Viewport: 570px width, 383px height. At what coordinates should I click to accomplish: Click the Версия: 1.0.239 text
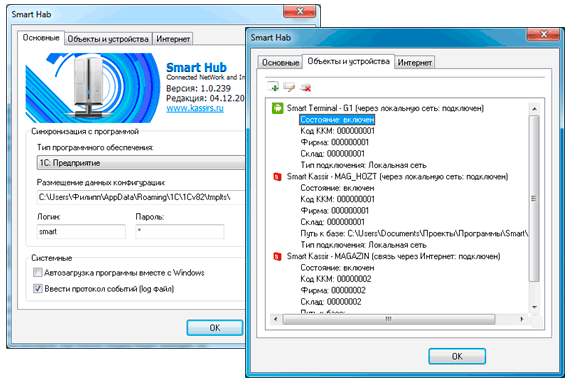pos(198,88)
